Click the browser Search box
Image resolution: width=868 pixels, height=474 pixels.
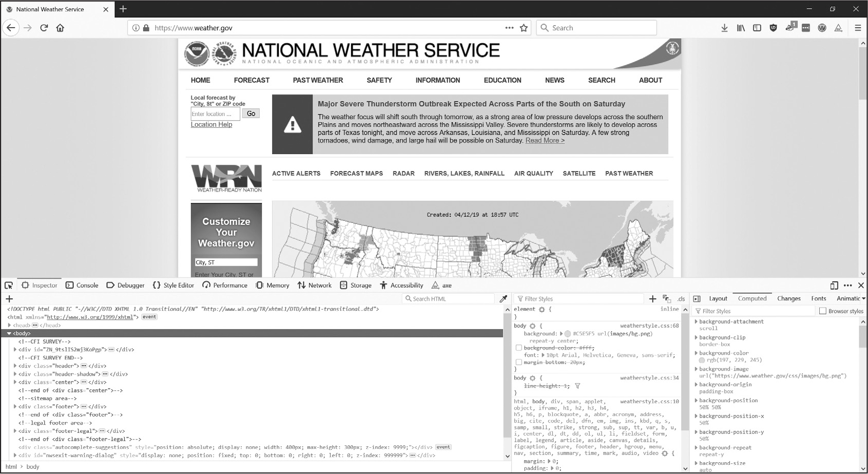pyautogui.click(x=596, y=28)
